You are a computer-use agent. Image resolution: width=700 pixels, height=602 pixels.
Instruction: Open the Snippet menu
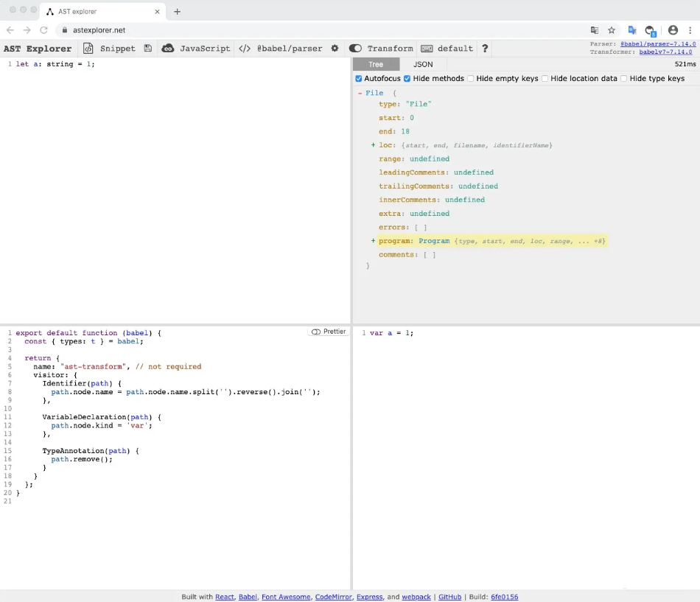click(109, 49)
